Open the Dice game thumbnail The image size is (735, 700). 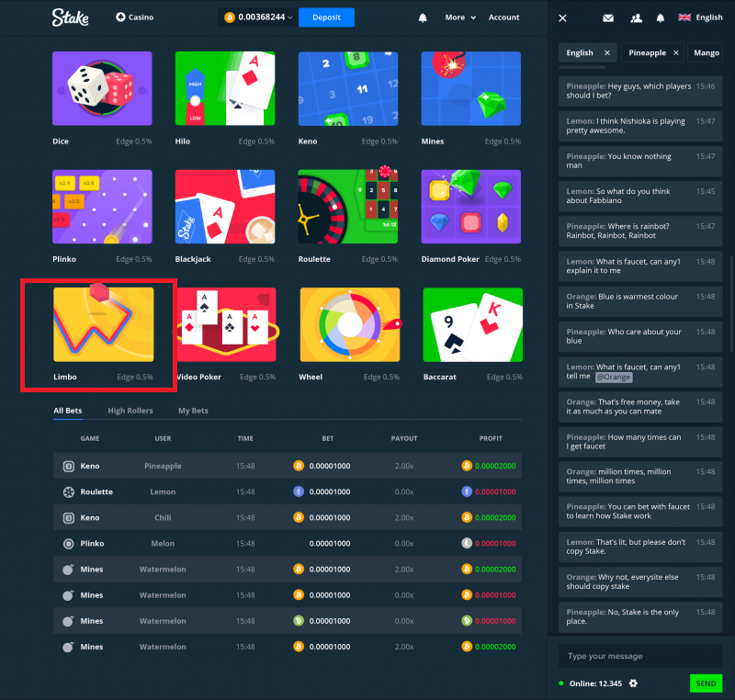[x=102, y=88]
